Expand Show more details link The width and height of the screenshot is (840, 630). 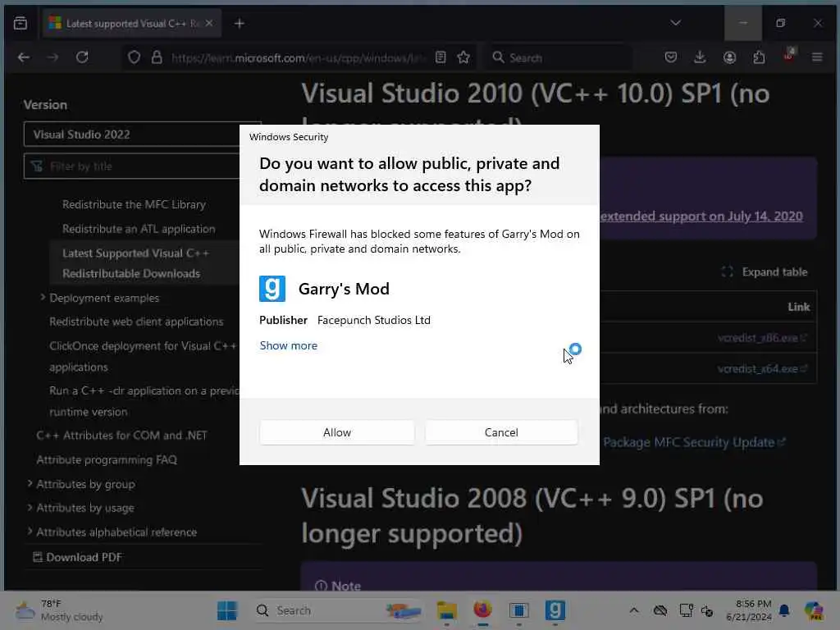[288, 345]
